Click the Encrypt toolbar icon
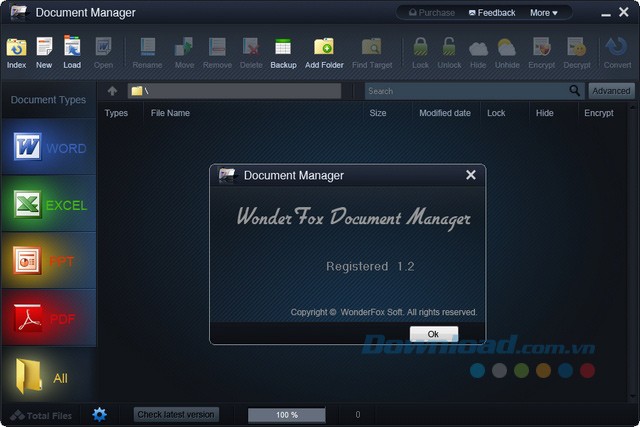Image resolution: width=640 pixels, height=427 pixels. coord(542,47)
